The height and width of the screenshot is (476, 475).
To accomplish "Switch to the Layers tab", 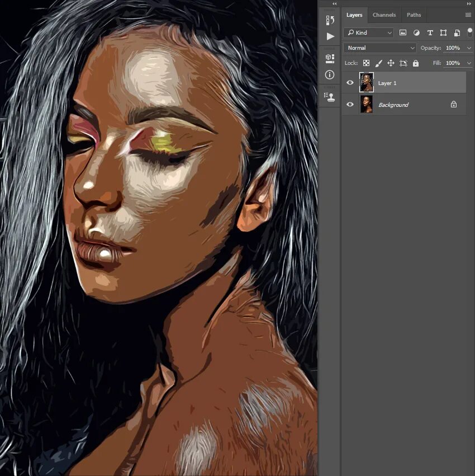I will [354, 15].
